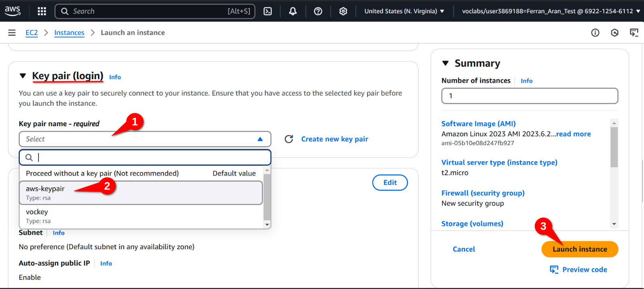Open the voclabs account menu
This screenshot has width=644, height=289.
point(551,11)
